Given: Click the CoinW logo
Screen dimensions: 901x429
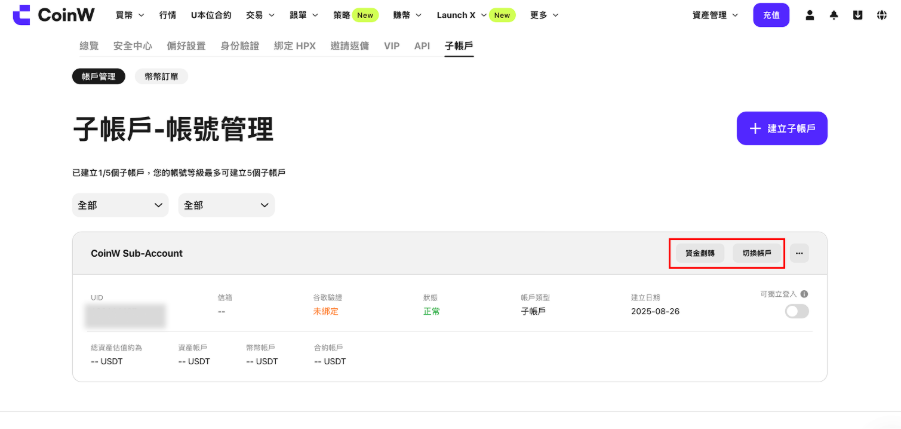Looking at the screenshot, I should 54,15.
